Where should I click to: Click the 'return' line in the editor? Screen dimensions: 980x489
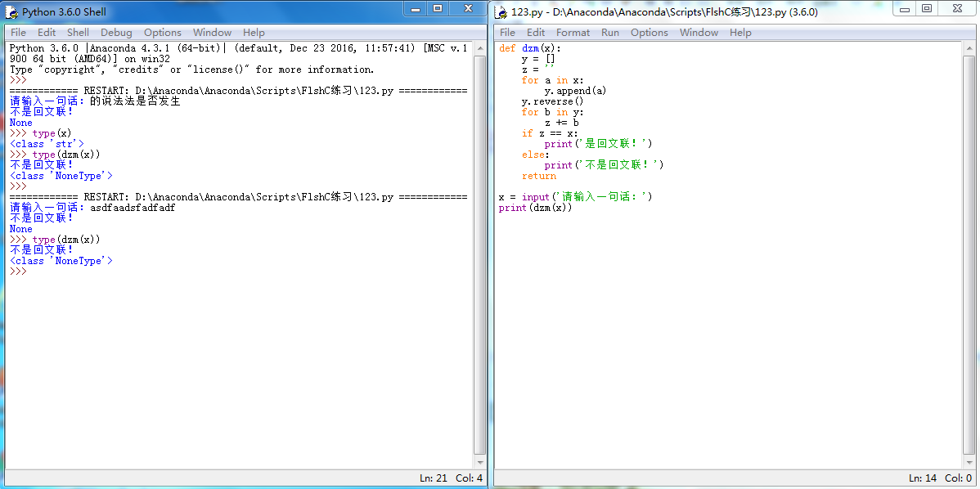pos(538,176)
